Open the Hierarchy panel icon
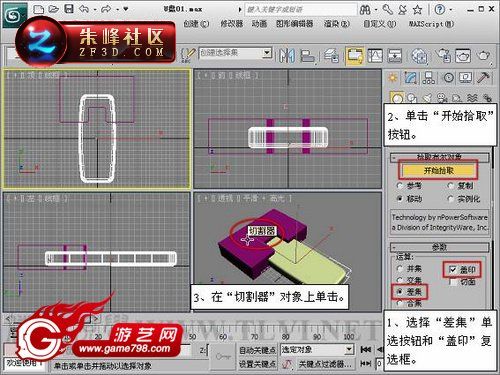The height and width of the screenshot is (375, 500). 429,78
